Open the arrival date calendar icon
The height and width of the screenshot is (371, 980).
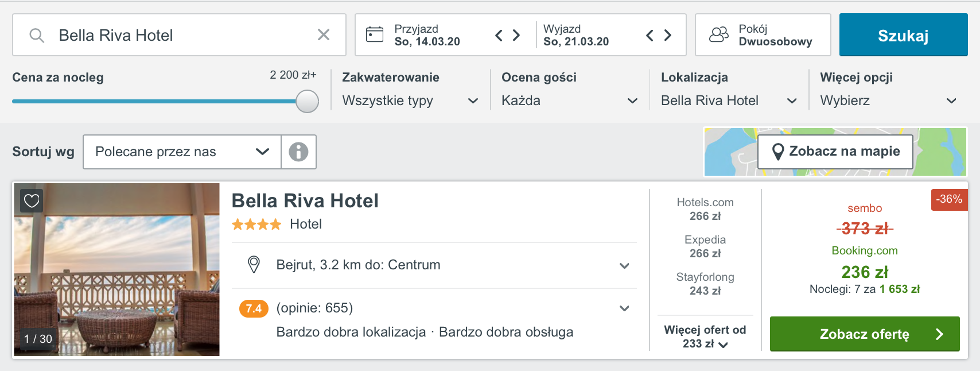click(x=375, y=34)
